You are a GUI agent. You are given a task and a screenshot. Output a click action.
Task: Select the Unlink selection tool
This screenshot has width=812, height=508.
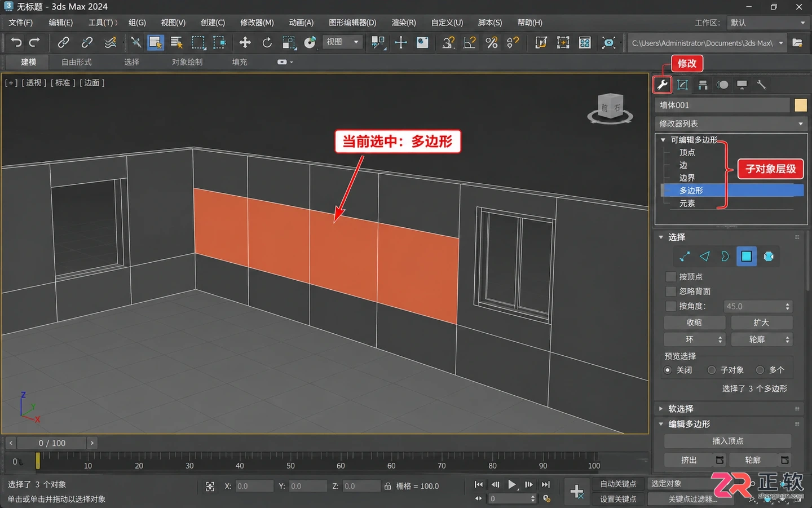coord(87,42)
